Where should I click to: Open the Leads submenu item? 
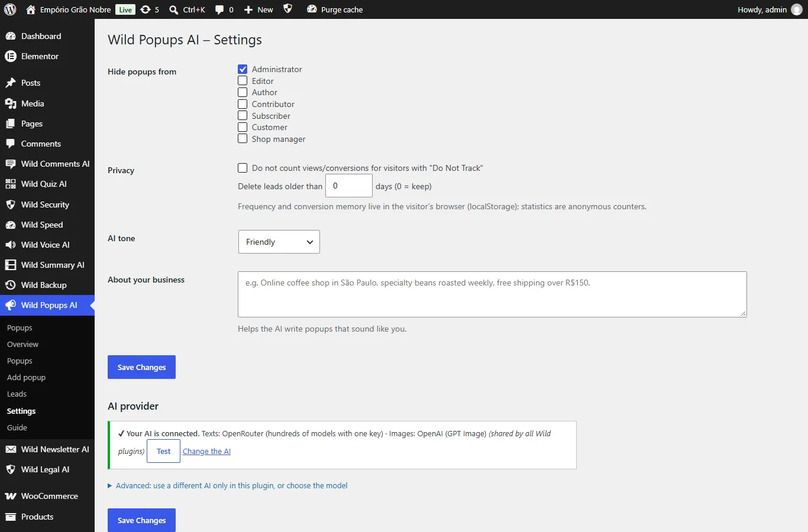17,394
